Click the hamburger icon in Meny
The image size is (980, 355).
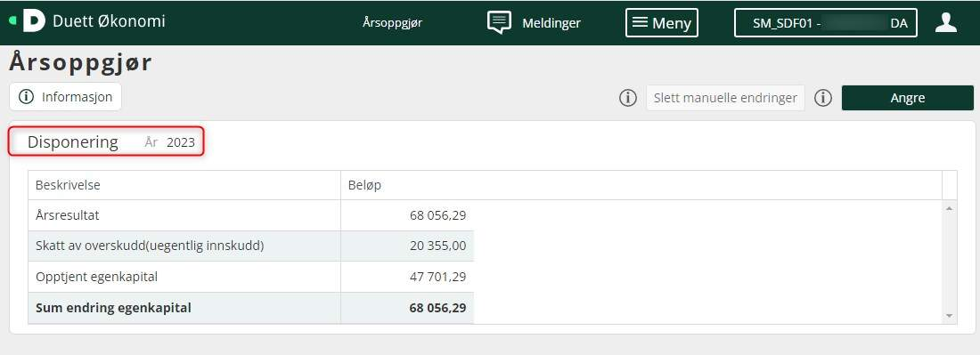click(640, 22)
